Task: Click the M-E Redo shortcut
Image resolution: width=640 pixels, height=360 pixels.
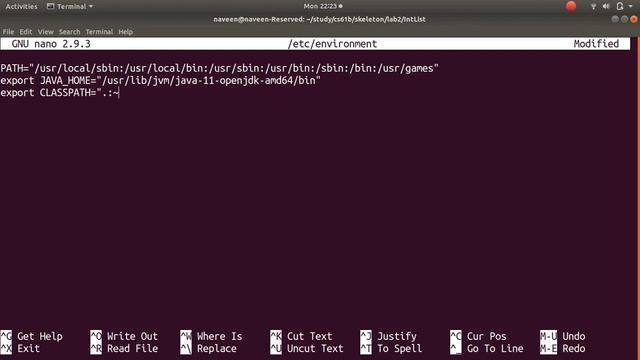Action: tap(563, 349)
